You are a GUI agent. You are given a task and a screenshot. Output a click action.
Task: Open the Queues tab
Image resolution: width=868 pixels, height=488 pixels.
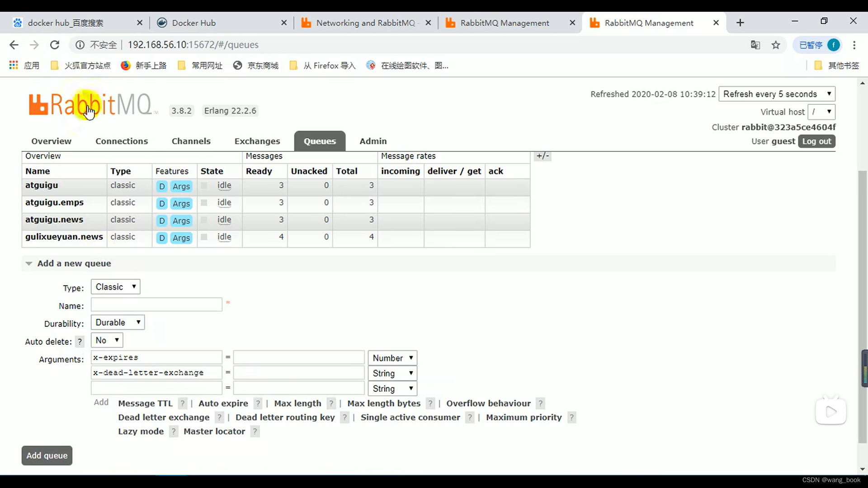point(320,141)
